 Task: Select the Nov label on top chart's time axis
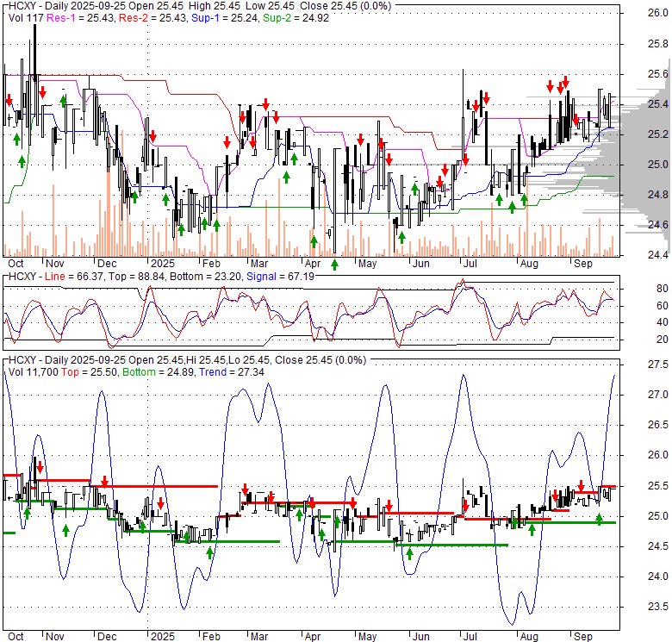(x=55, y=264)
